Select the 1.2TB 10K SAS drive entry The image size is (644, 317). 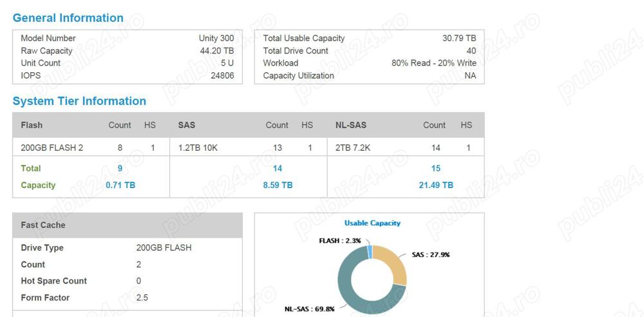198,148
